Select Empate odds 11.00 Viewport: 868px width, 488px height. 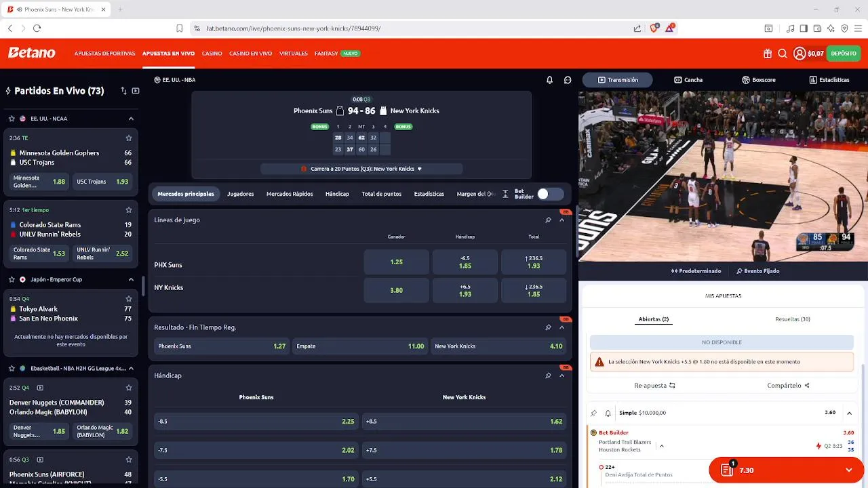[361, 346]
